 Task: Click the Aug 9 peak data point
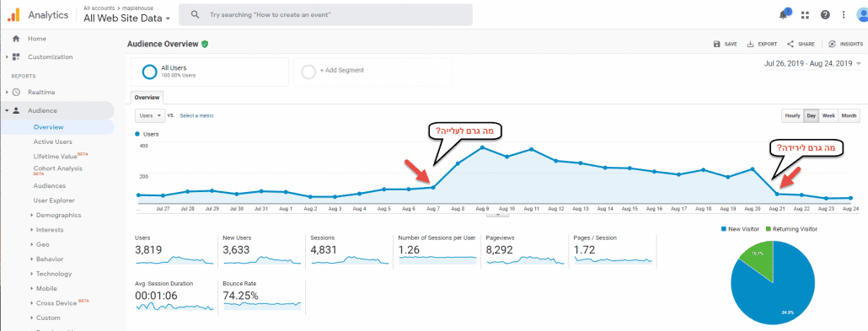482,147
